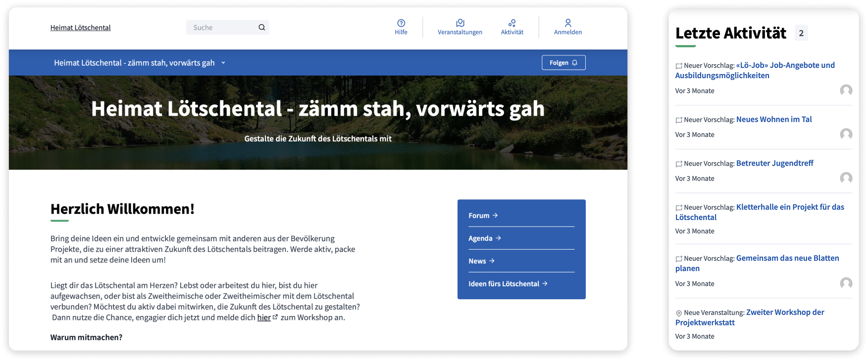Open Aktivität in the header

point(512,27)
